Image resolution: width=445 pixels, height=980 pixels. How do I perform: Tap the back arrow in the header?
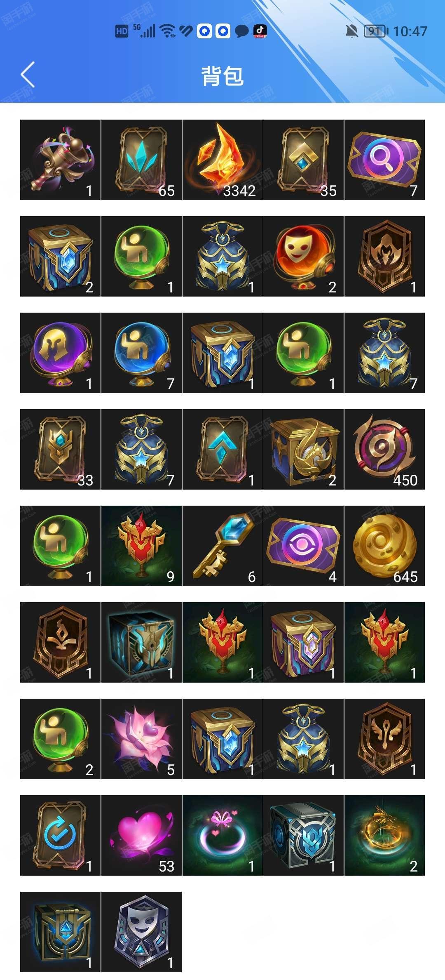tap(28, 75)
